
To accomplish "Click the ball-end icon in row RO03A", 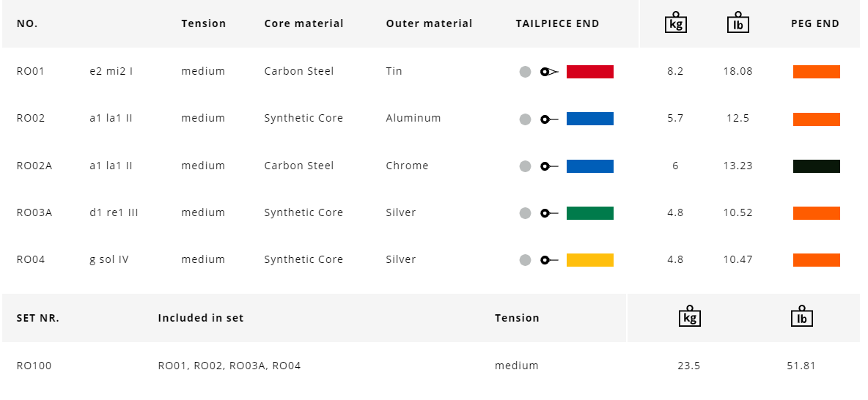I will tap(549, 213).
